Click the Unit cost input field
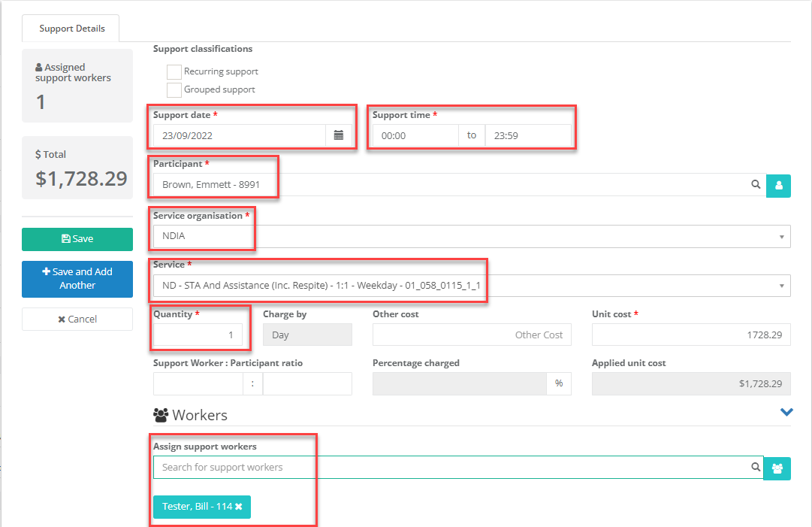This screenshot has width=812, height=527. coord(691,335)
